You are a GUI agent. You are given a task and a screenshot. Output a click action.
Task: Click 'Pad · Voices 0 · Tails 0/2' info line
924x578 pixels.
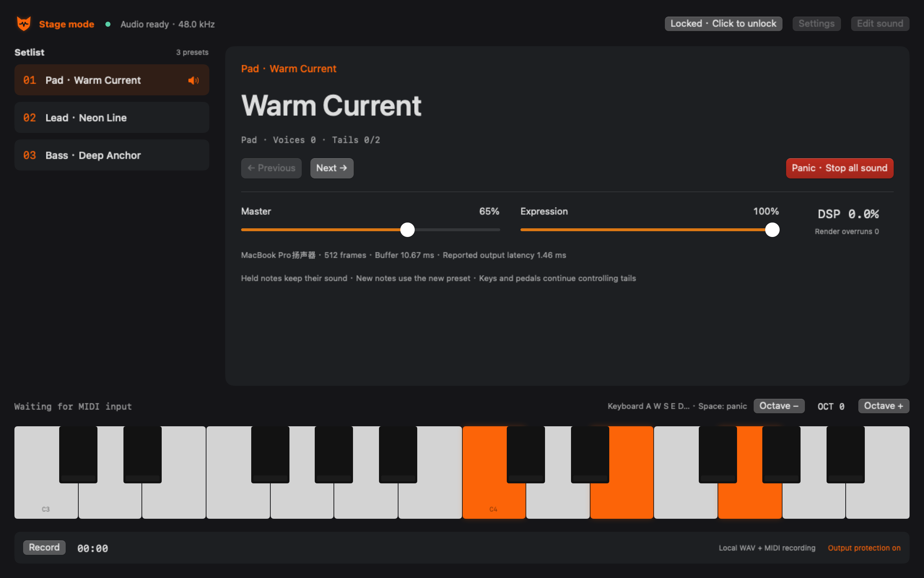tap(310, 140)
